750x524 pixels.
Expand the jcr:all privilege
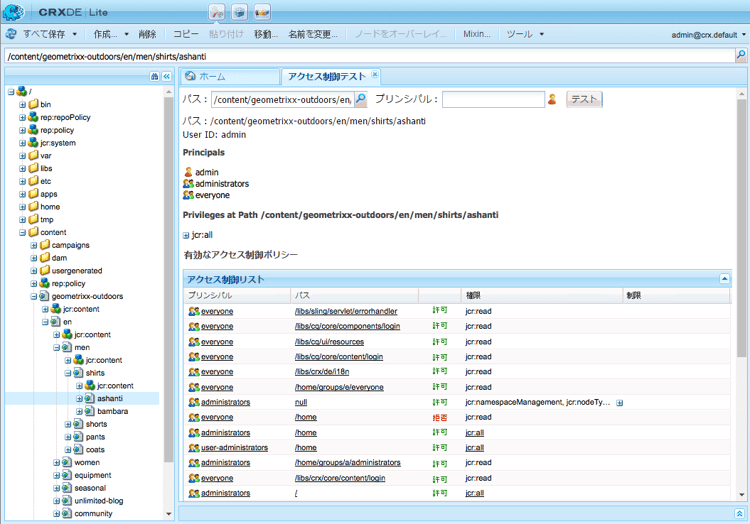[186, 235]
